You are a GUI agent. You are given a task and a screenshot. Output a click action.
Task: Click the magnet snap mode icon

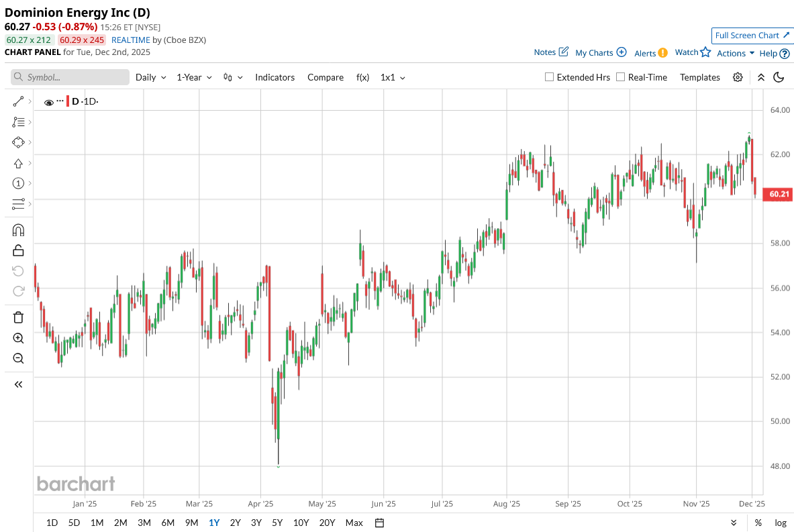coord(18,230)
